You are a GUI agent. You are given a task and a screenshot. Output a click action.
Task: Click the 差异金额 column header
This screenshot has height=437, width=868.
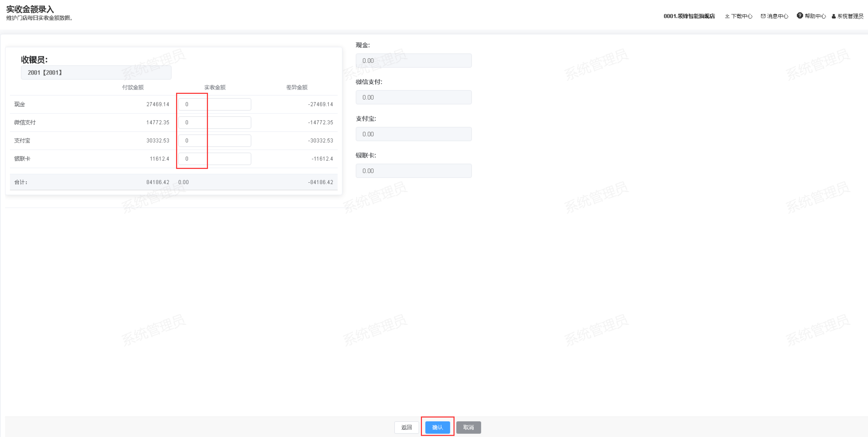pyautogui.click(x=297, y=87)
